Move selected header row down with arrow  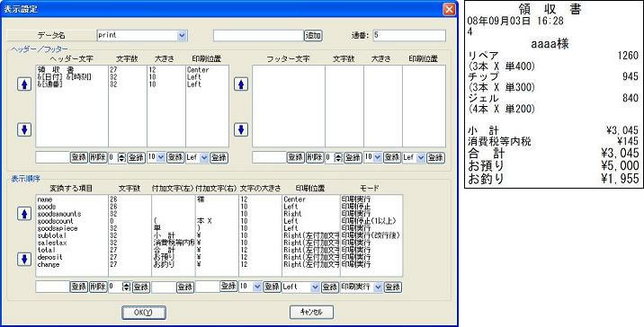(x=24, y=129)
